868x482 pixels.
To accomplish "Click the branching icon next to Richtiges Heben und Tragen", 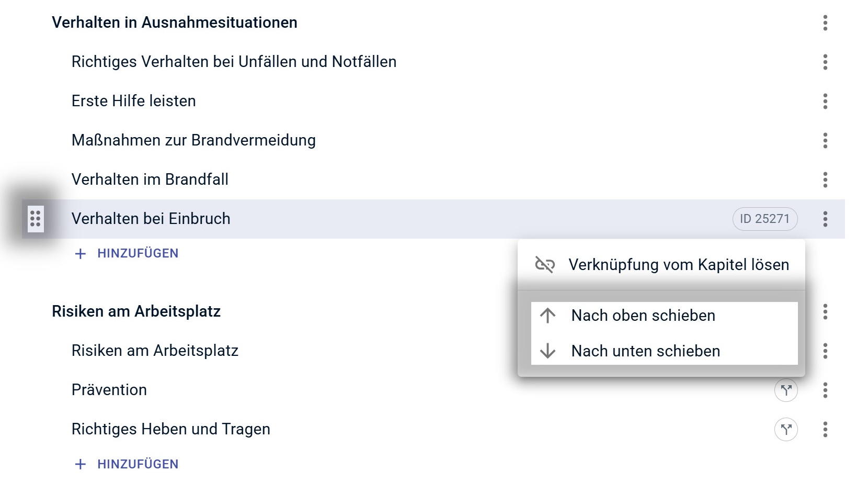I will point(786,429).
